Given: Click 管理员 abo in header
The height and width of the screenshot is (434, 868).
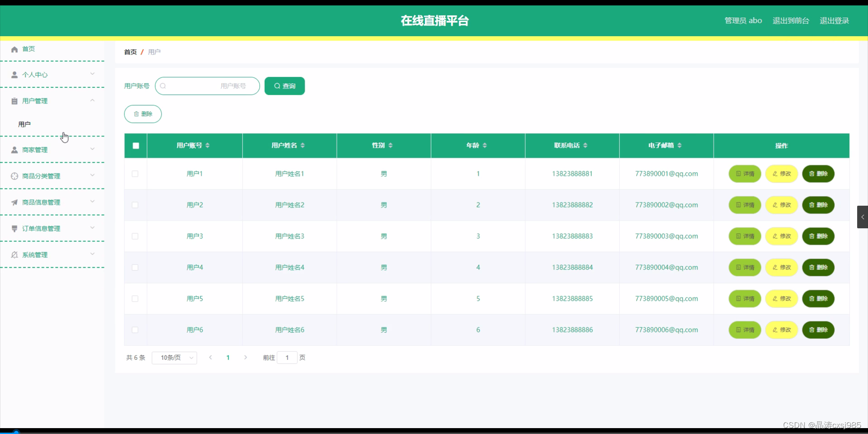Looking at the screenshot, I should click(x=743, y=21).
